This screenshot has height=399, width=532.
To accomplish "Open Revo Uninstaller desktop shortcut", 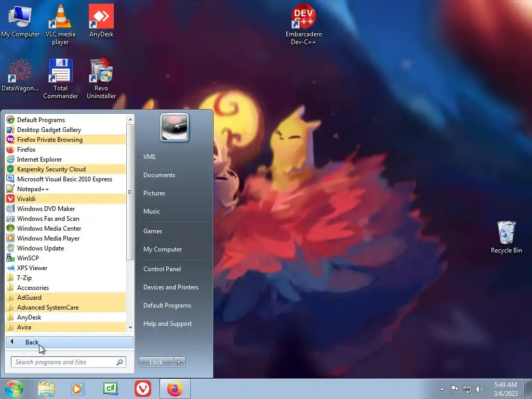I will click(x=101, y=79).
